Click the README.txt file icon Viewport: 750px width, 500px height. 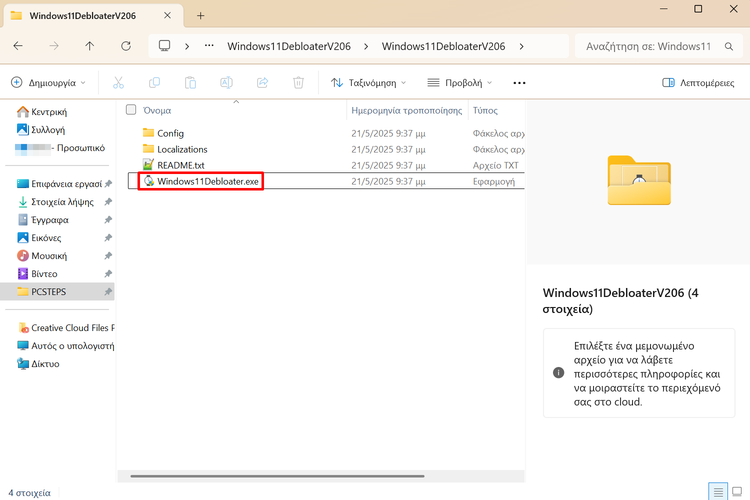[149, 165]
